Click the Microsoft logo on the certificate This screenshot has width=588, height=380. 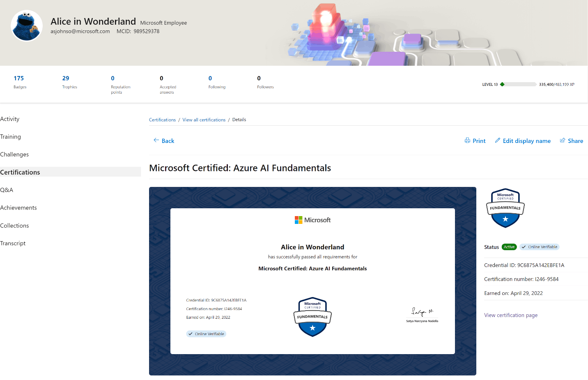[312, 220]
